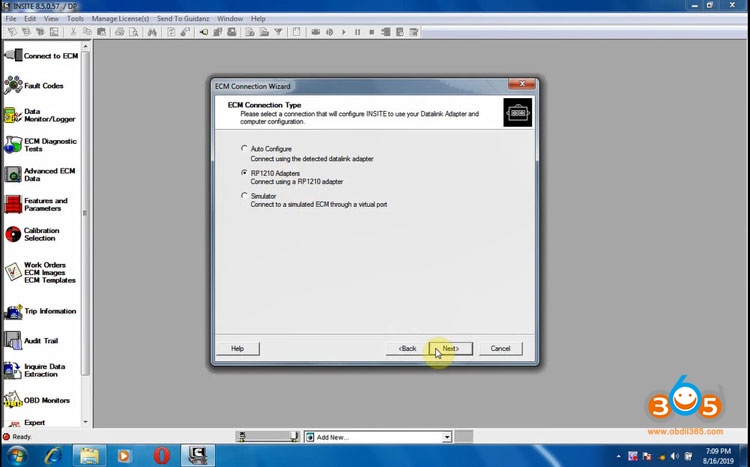Viewport: 750px width, 467px height.
Task: Open OBD Monitors
Action: click(37, 400)
